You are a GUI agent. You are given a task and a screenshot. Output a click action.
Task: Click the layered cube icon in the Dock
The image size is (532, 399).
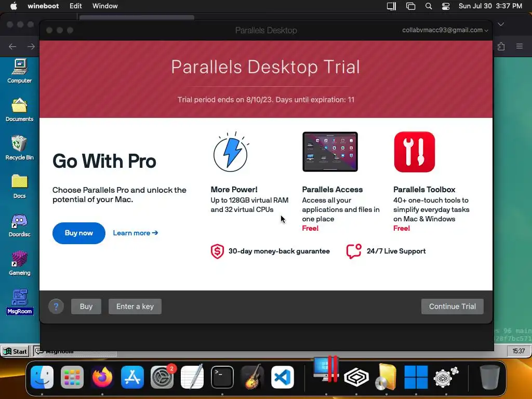coord(356,377)
